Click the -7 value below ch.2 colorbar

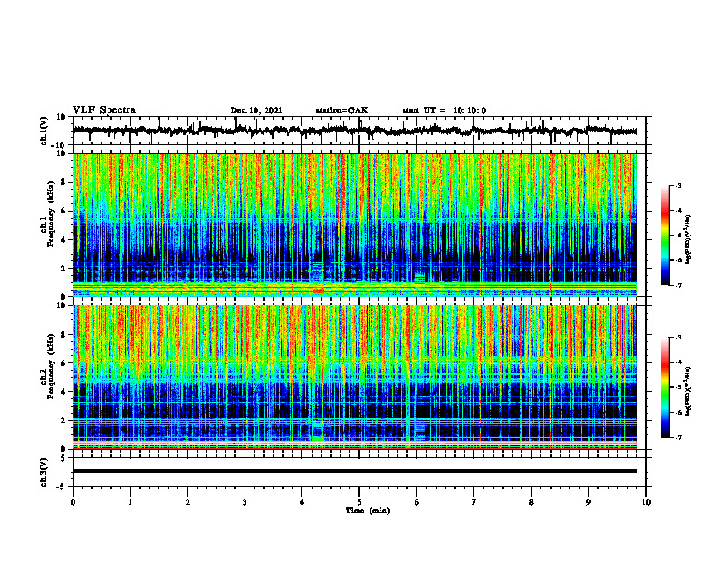pyautogui.click(x=678, y=438)
